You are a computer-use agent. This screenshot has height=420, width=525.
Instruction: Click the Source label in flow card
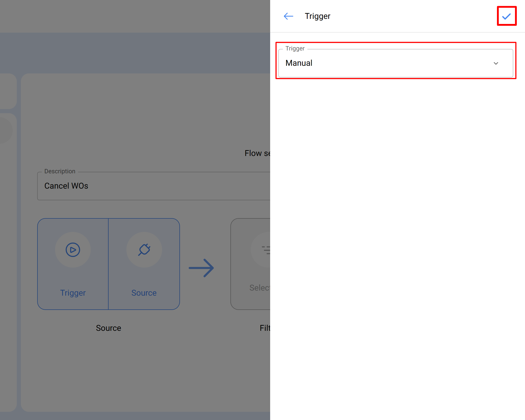[x=144, y=293]
